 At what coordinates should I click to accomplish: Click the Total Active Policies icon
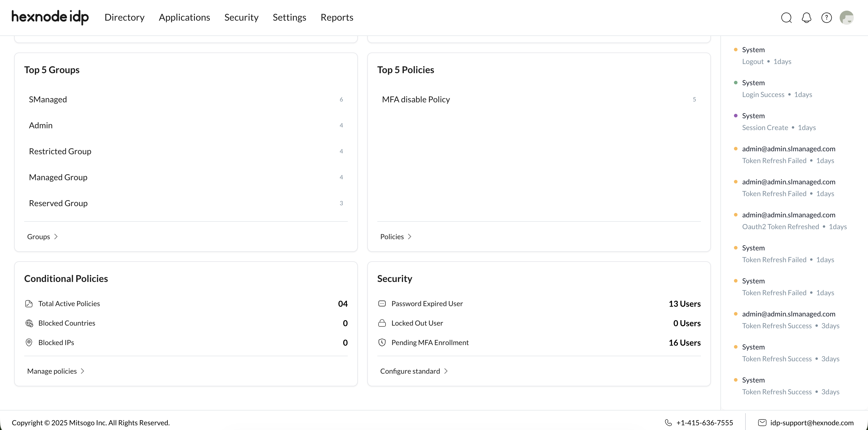[x=29, y=304]
